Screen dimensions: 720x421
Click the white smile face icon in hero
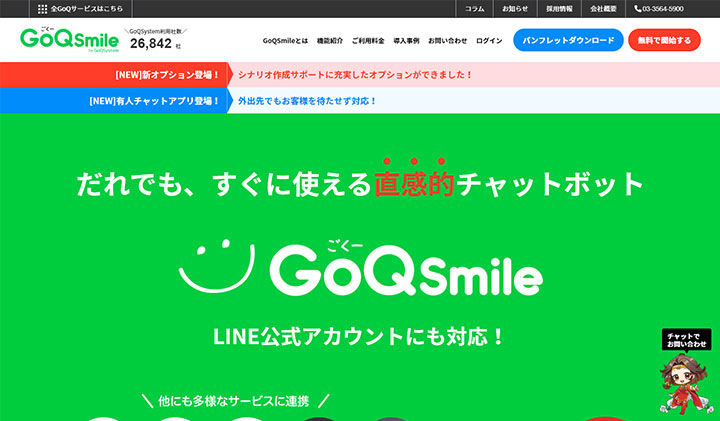coord(216,265)
